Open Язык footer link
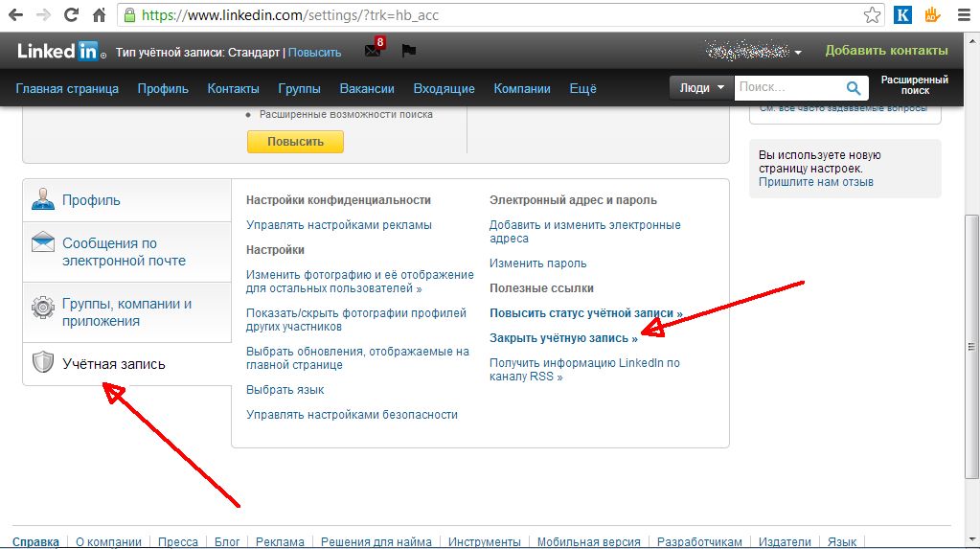 pyautogui.click(x=842, y=541)
